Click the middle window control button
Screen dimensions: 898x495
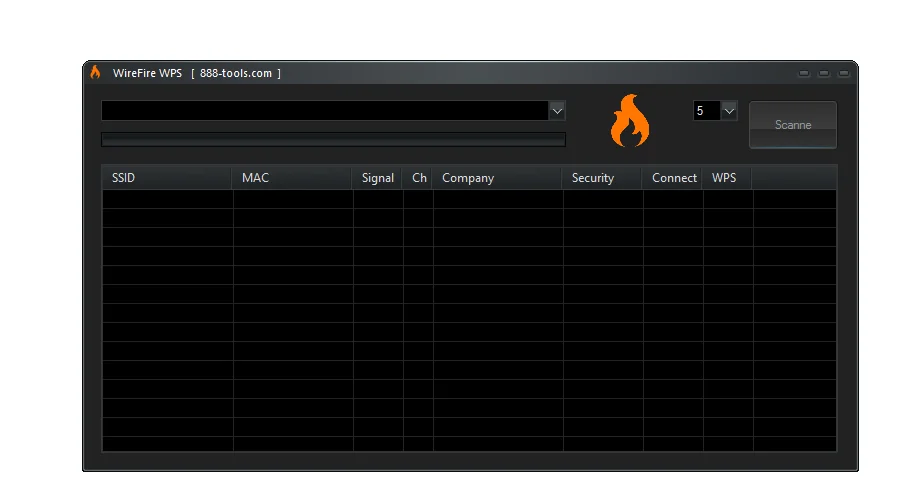824,74
